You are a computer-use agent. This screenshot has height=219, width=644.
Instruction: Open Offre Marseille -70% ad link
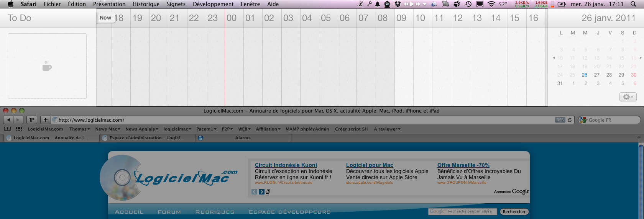(463, 165)
